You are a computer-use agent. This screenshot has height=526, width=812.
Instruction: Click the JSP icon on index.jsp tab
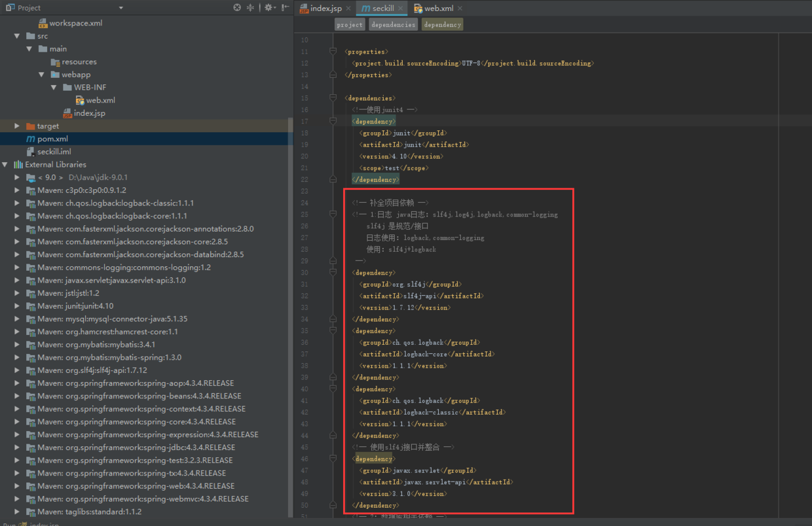point(304,9)
